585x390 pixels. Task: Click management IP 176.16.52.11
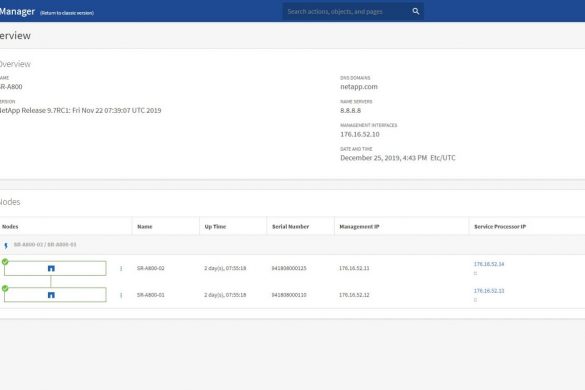pyautogui.click(x=354, y=268)
